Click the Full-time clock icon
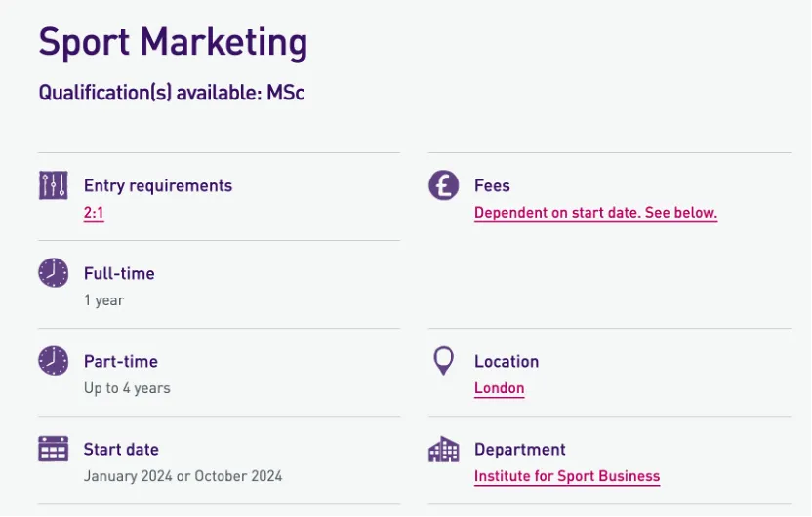The height and width of the screenshot is (517, 812). point(53,273)
